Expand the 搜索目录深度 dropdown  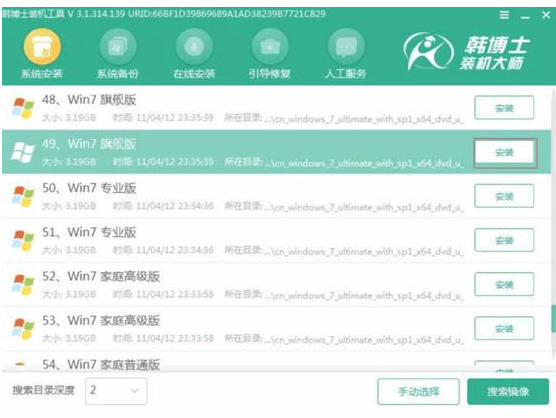(x=116, y=391)
